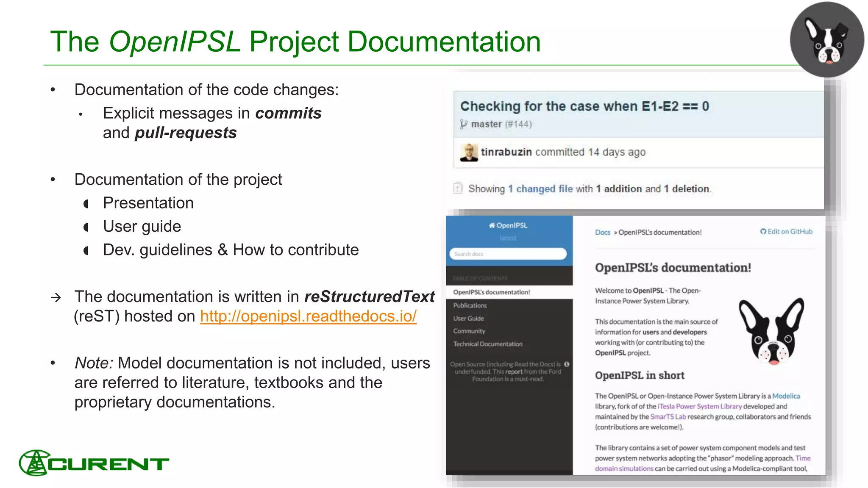This screenshot has width=868, height=488.
Task: Select Community in the table of contents
Action: pos(469,331)
